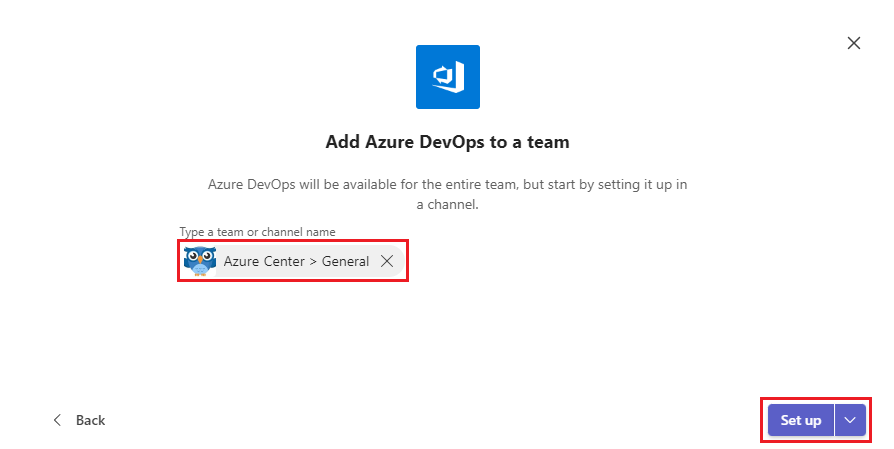Click the owl avatar of Azure Center team
894x449 pixels.
pos(200,261)
